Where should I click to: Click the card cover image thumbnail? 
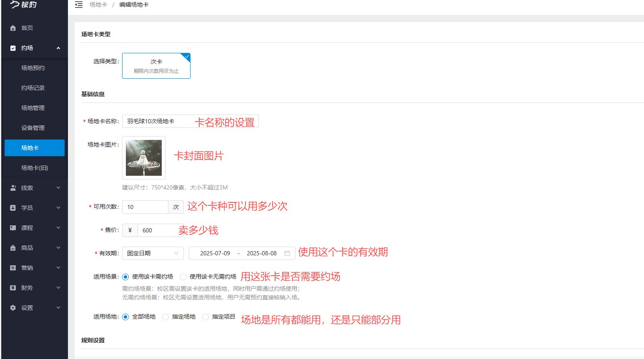(143, 158)
